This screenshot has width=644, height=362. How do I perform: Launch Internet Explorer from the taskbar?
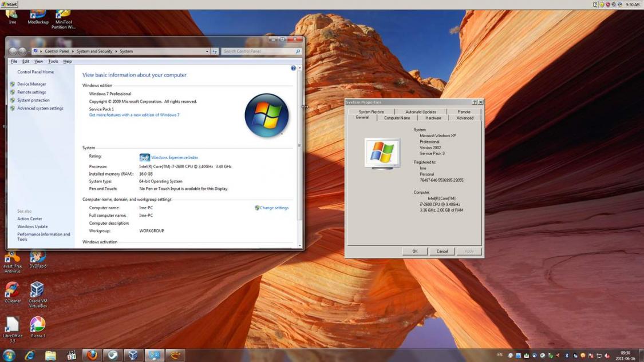click(x=30, y=356)
